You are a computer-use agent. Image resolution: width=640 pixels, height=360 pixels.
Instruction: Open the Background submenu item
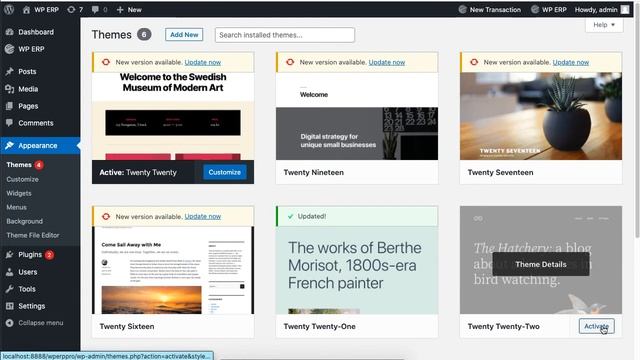(24, 221)
